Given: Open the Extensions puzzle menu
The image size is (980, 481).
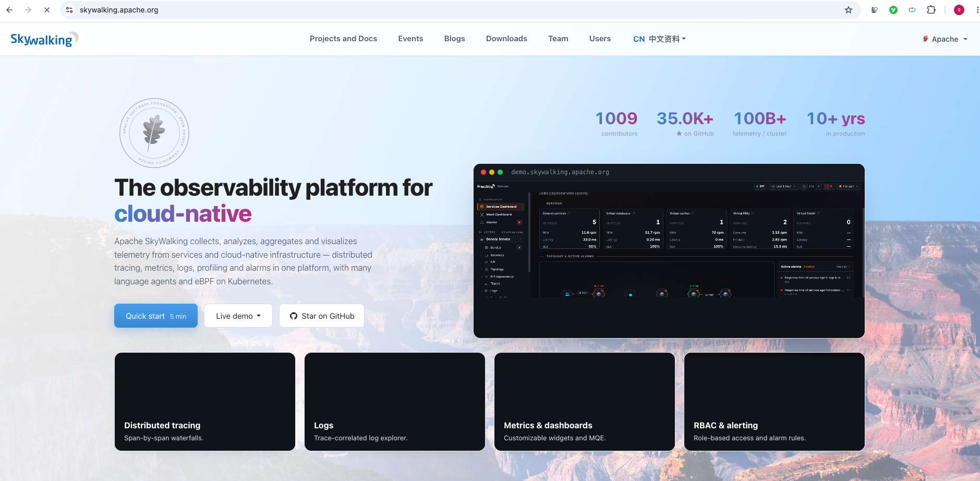Looking at the screenshot, I should click(931, 10).
